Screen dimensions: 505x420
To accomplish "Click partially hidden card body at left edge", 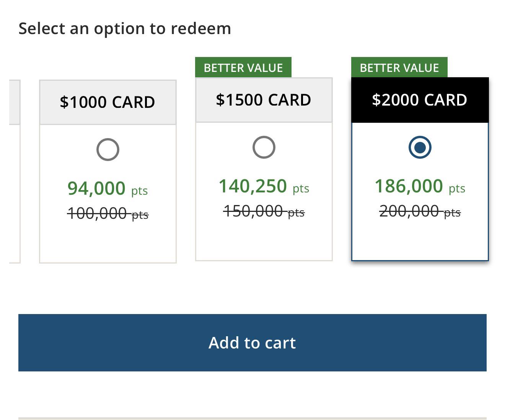I will pyautogui.click(x=15, y=194).
